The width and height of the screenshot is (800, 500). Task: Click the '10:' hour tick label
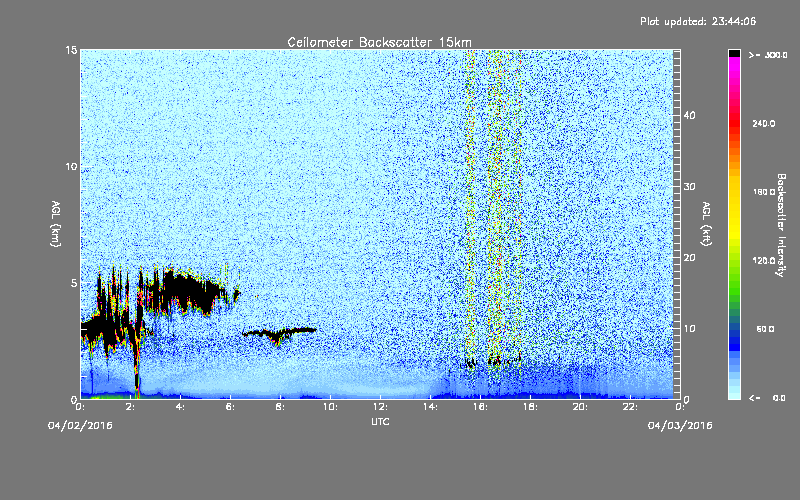coord(330,407)
